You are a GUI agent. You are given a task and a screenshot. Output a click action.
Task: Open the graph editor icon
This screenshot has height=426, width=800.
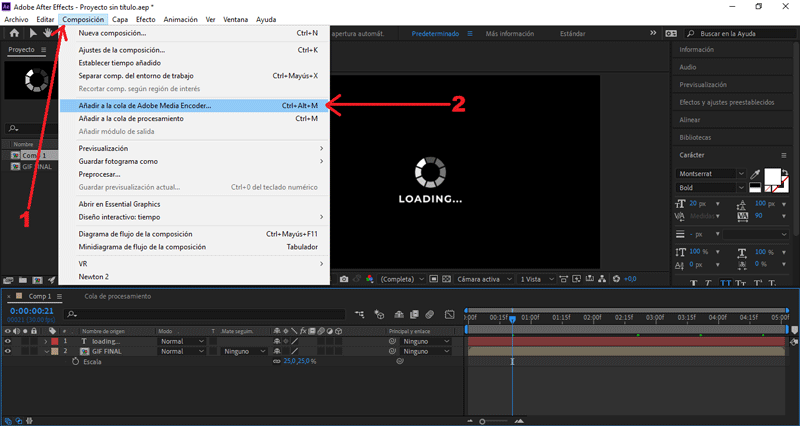[x=449, y=314]
